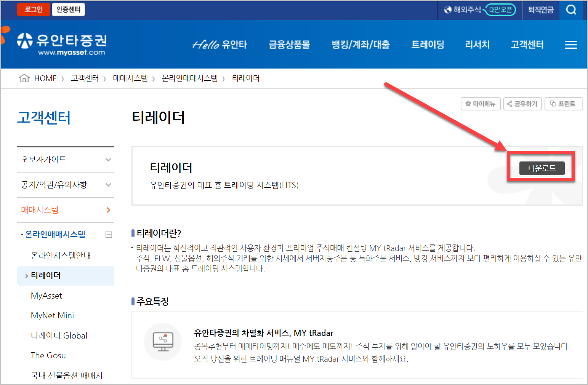Collapse 온라인매매시스템 minus box
Image resolution: width=588 pixels, height=385 pixels.
[x=109, y=235]
